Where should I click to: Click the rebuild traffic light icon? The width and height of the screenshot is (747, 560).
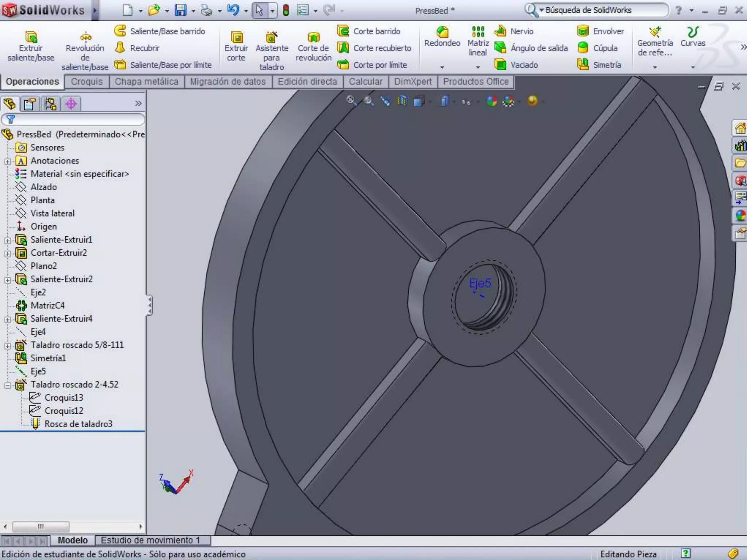(x=286, y=10)
